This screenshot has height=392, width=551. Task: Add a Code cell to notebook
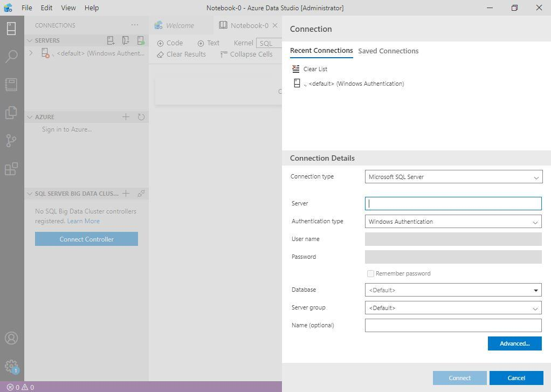pos(170,43)
